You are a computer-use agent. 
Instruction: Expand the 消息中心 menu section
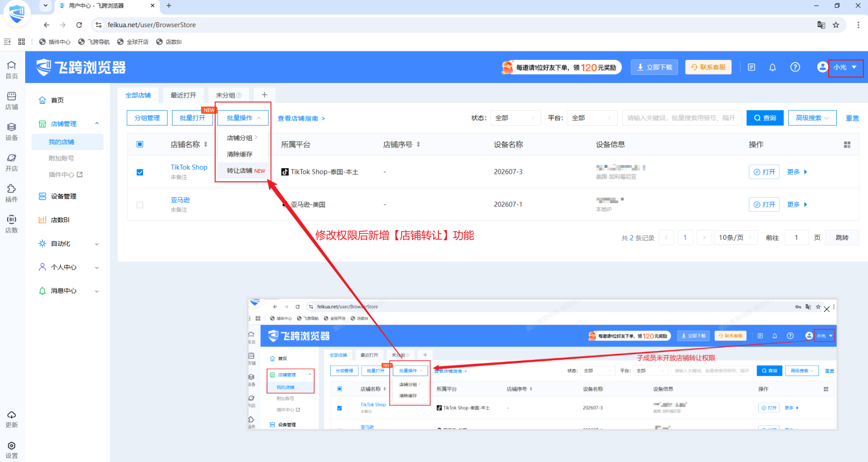pyautogui.click(x=97, y=291)
